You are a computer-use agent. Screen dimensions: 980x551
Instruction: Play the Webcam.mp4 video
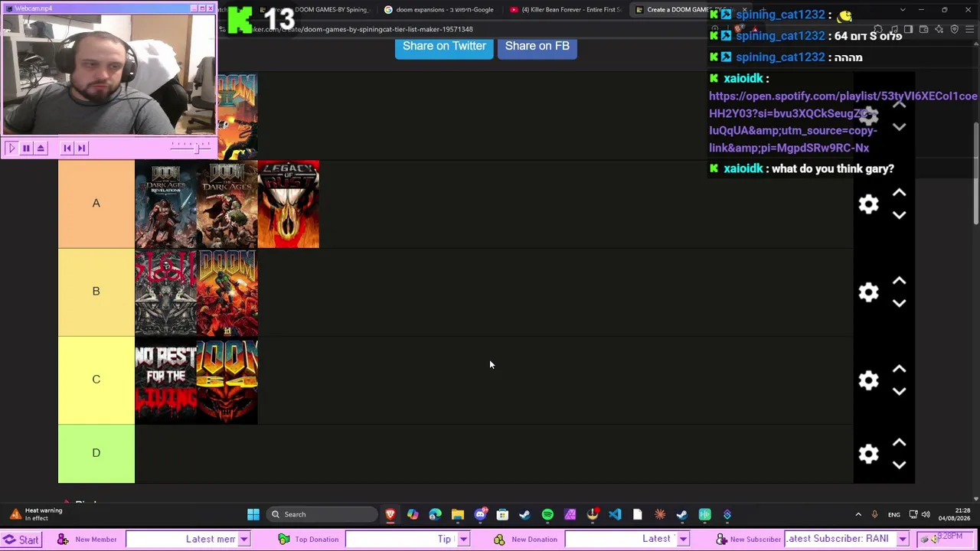pyautogui.click(x=11, y=148)
